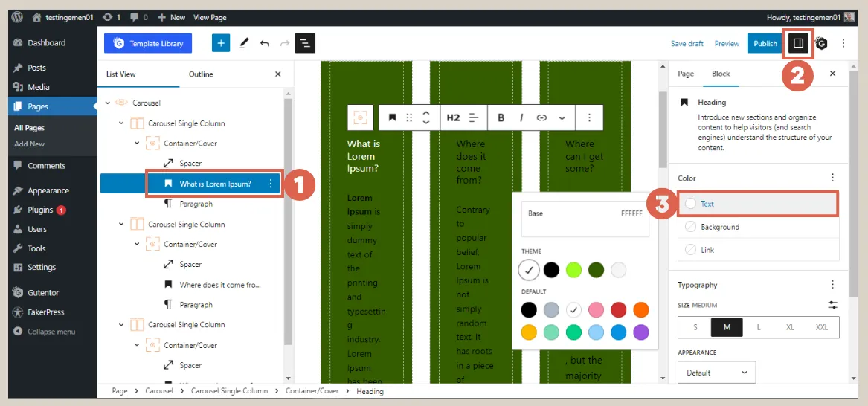Image resolution: width=868 pixels, height=406 pixels.
Task: Select the M font size option
Action: click(x=727, y=327)
